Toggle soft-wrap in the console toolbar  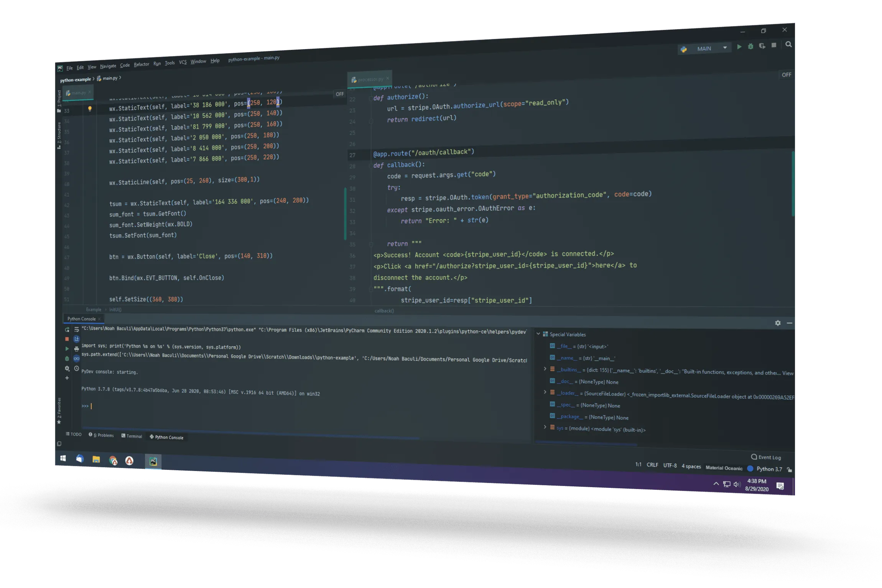(77, 329)
